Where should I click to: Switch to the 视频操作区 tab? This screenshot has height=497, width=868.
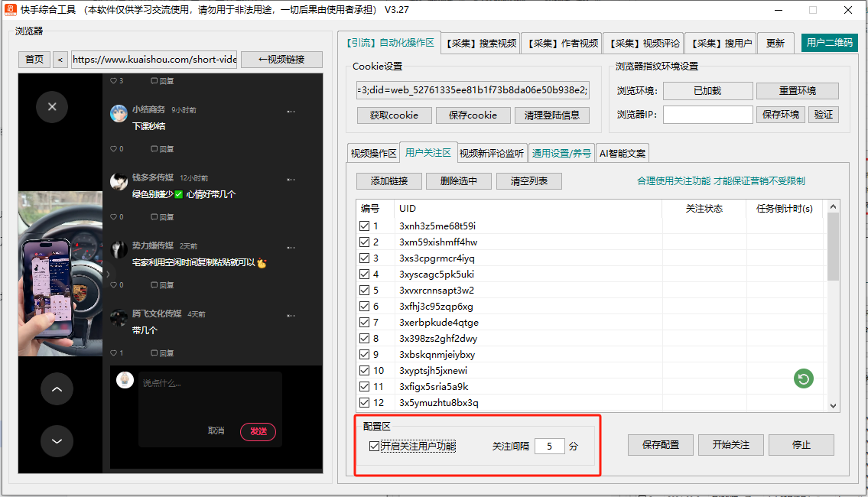pos(373,153)
